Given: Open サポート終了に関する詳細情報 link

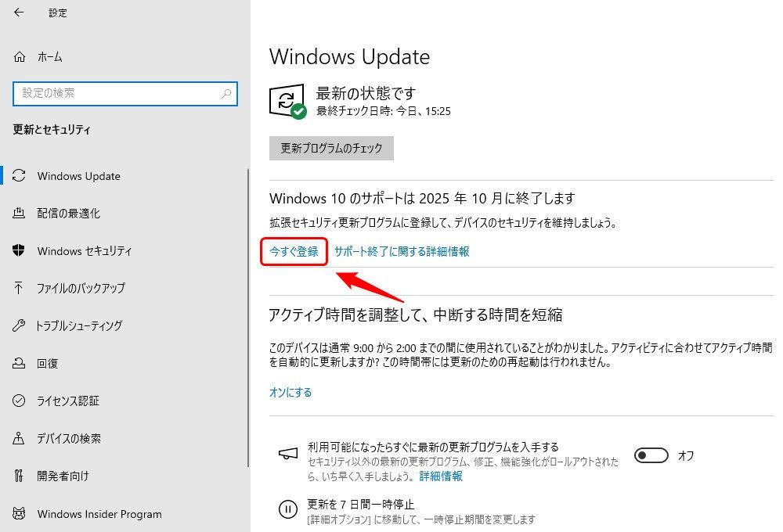Looking at the screenshot, I should [402, 252].
